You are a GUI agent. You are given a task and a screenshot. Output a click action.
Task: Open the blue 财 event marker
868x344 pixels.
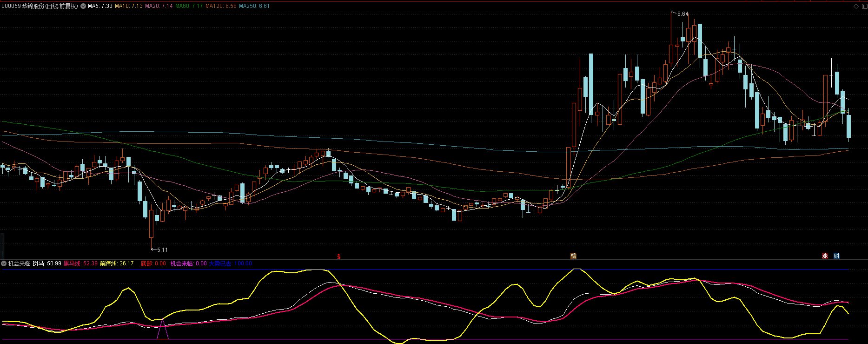(836, 256)
